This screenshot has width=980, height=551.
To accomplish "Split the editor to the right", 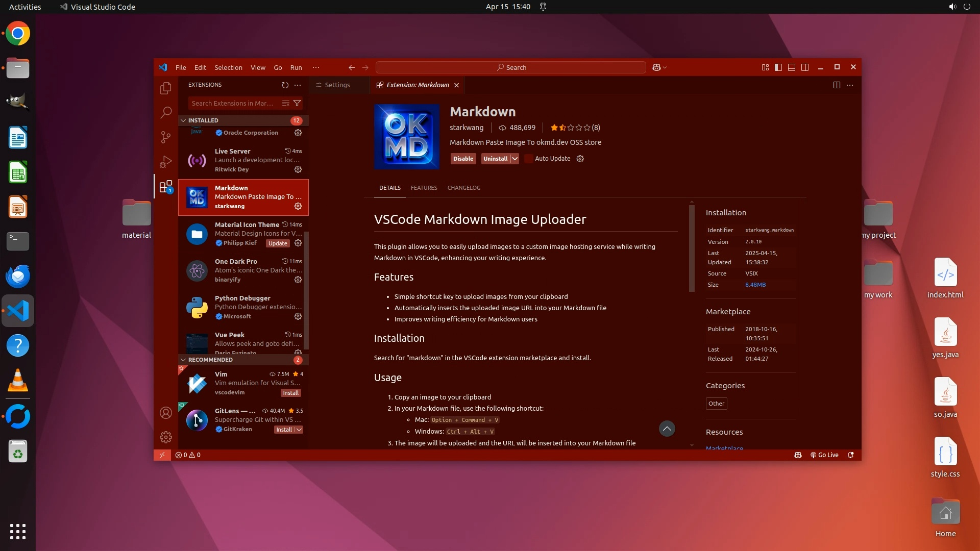I will (836, 85).
